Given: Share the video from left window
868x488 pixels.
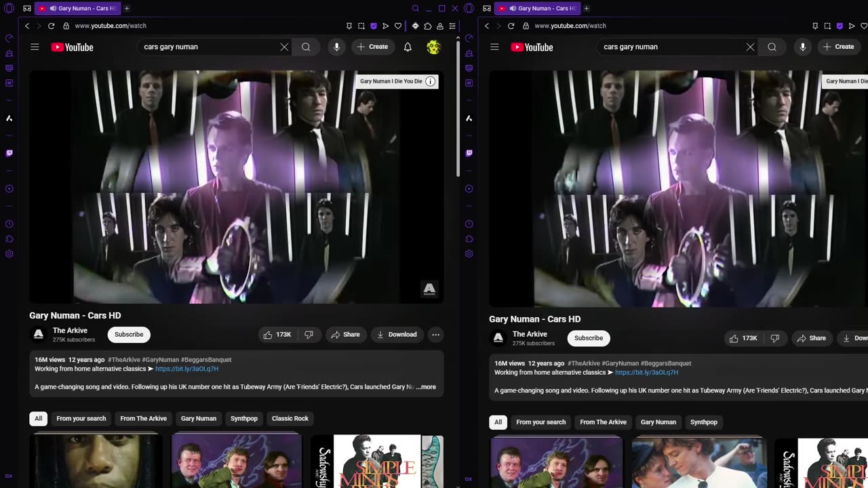Looking at the screenshot, I should [345, 334].
